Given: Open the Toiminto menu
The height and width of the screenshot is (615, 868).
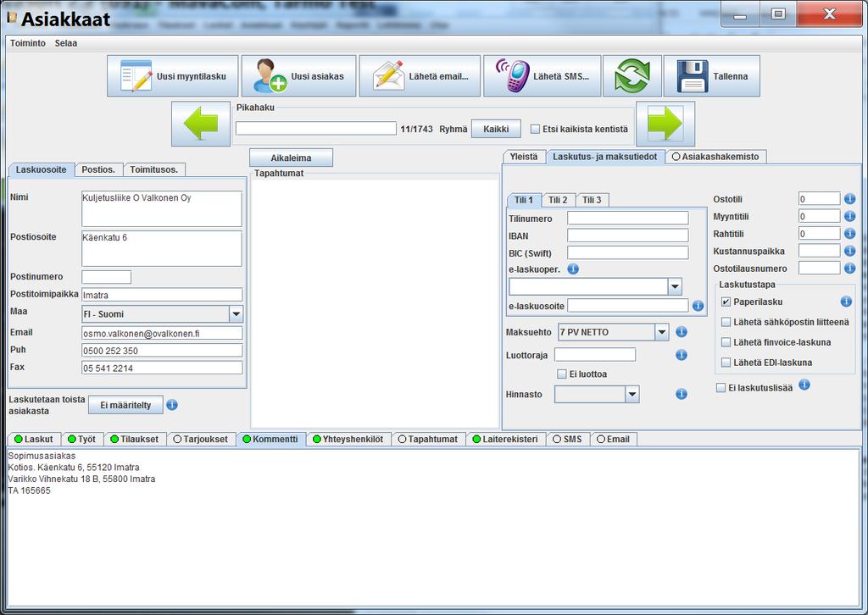Looking at the screenshot, I should (28, 43).
